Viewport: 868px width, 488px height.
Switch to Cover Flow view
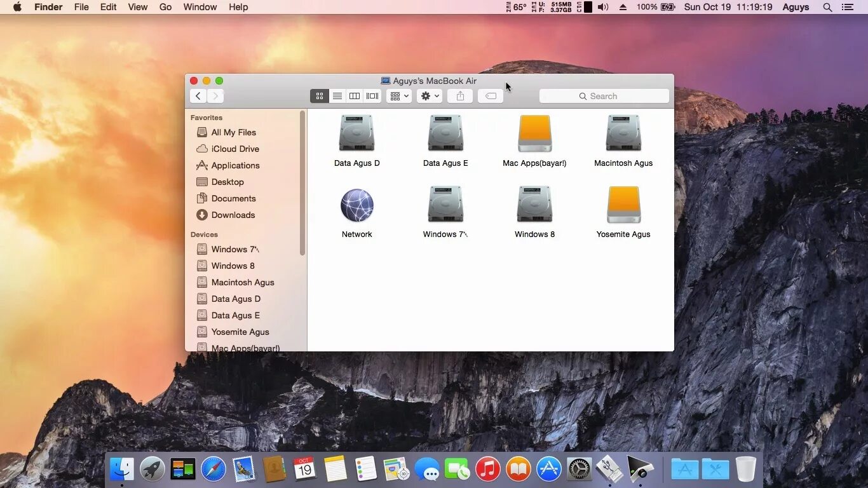[372, 96]
